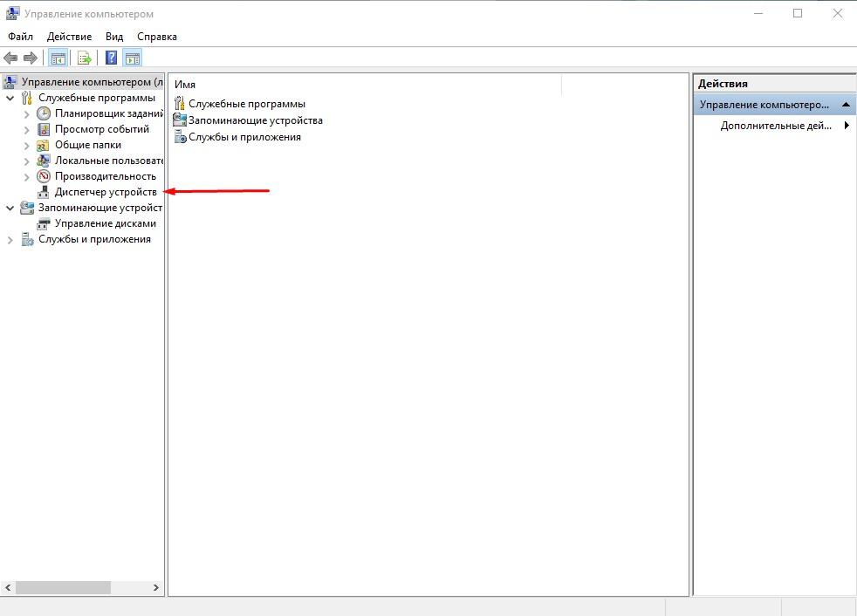Screen dimensions: 857x616
Task: Expand the Локальные пользователи node
Action: point(26,161)
